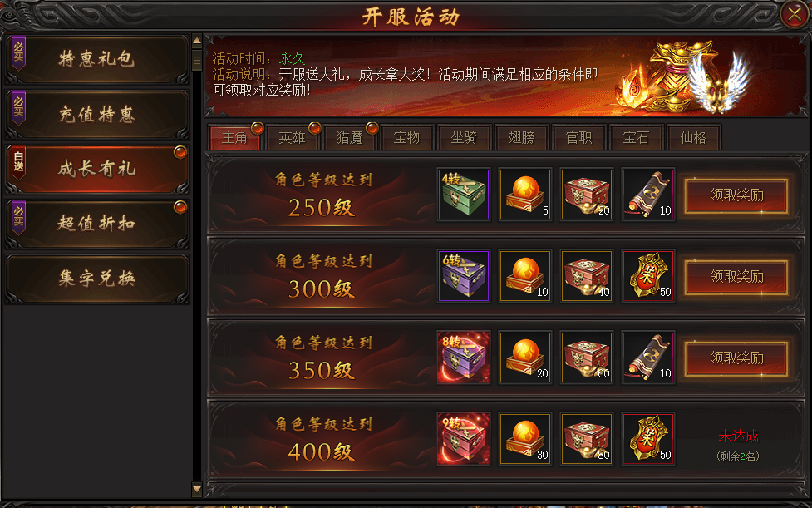Viewport: 812px width, 508px height.
Task: Open the 特惠礼包 sidebar menu
Action: coord(97,59)
